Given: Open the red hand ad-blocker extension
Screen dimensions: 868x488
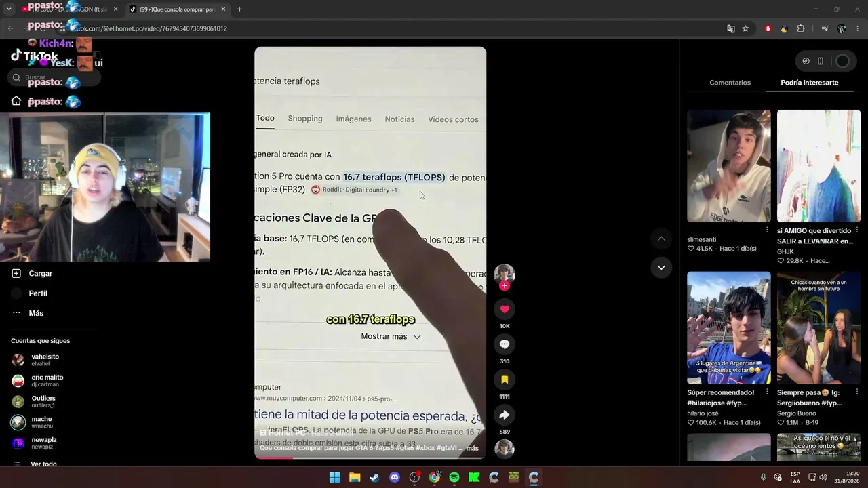Looking at the screenshot, I should [768, 28].
